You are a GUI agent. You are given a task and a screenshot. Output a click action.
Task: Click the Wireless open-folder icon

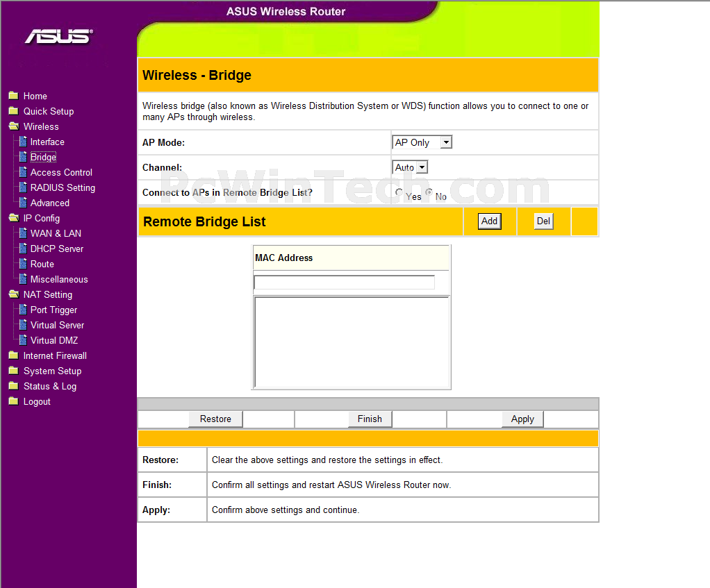click(x=14, y=126)
